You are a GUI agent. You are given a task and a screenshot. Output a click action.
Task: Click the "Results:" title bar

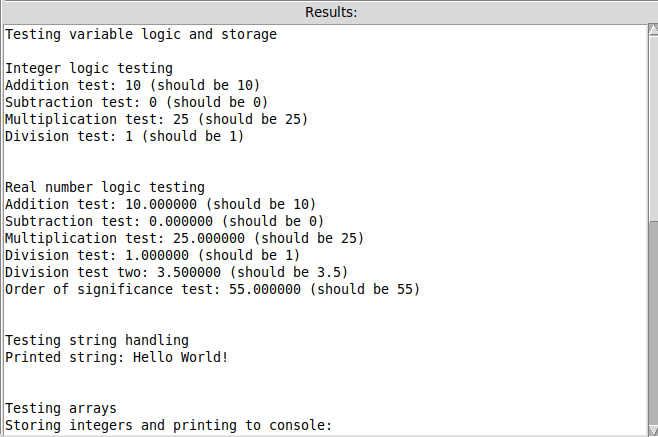[x=329, y=11]
